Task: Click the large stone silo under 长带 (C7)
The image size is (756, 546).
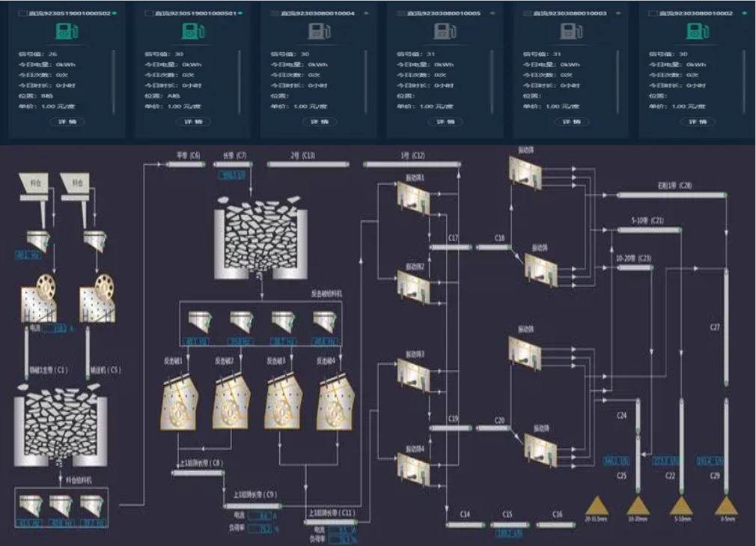Action: [260, 237]
